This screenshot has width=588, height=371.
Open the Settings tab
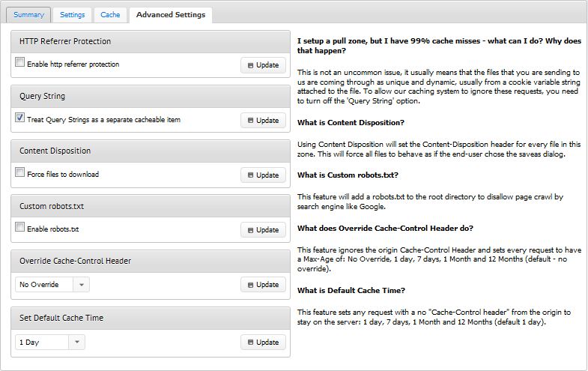pyautogui.click(x=73, y=15)
